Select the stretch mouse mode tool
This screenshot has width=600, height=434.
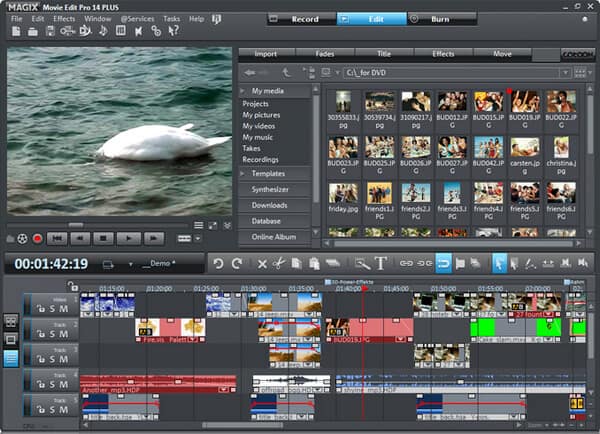548,264
